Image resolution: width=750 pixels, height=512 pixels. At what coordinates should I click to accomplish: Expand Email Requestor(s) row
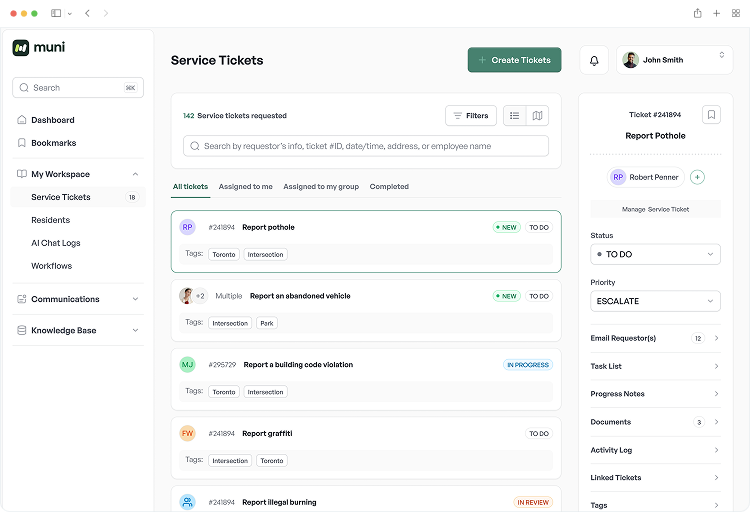(x=655, y=338)
